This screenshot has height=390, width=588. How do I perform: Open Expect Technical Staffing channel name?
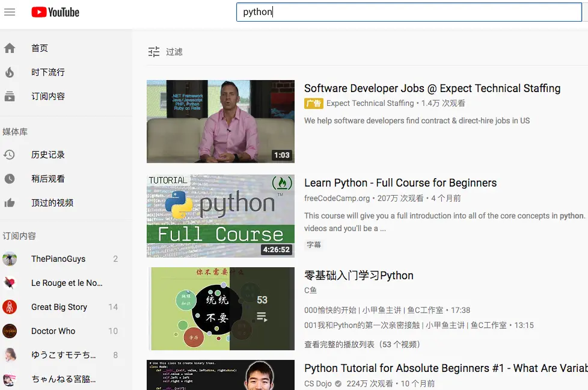pos(370,104)
